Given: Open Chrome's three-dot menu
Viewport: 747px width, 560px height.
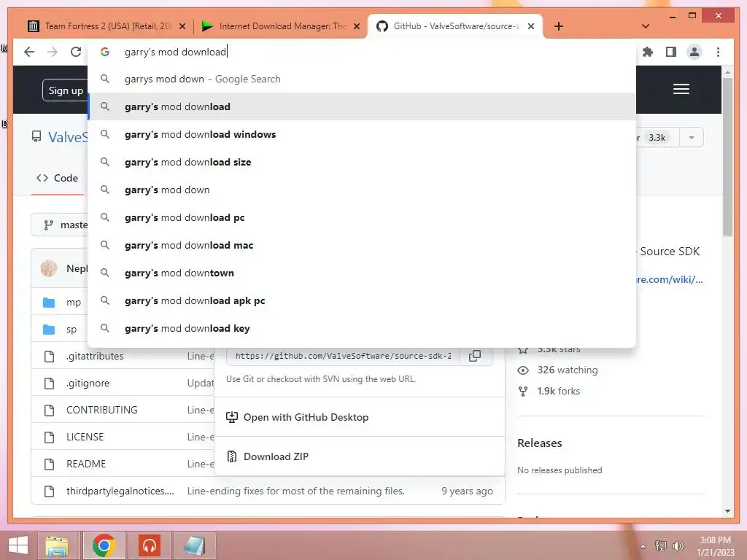Looking at the screenshot, I should [x=718, y=52].
